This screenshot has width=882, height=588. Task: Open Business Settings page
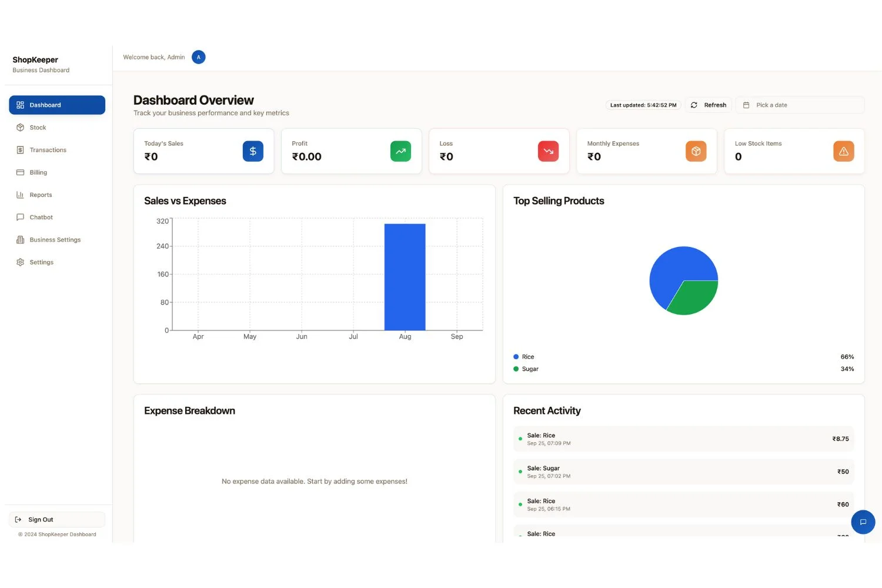pyautogui.click(x=55, y=240)
